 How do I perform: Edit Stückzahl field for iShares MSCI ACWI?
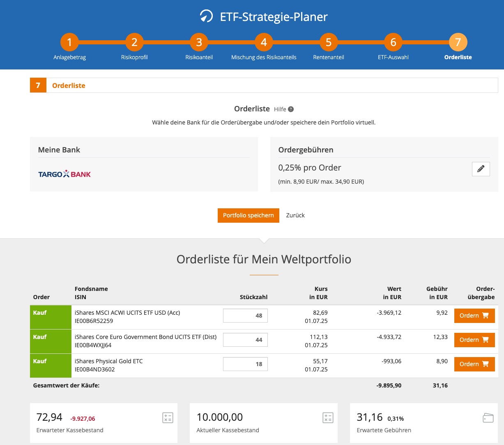tap(245, 316)
